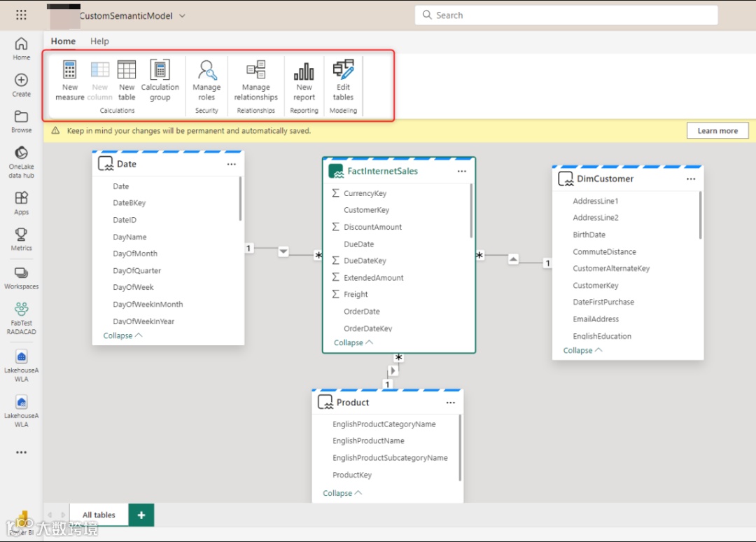
Task: Focus the Search box
Action: 566,15
